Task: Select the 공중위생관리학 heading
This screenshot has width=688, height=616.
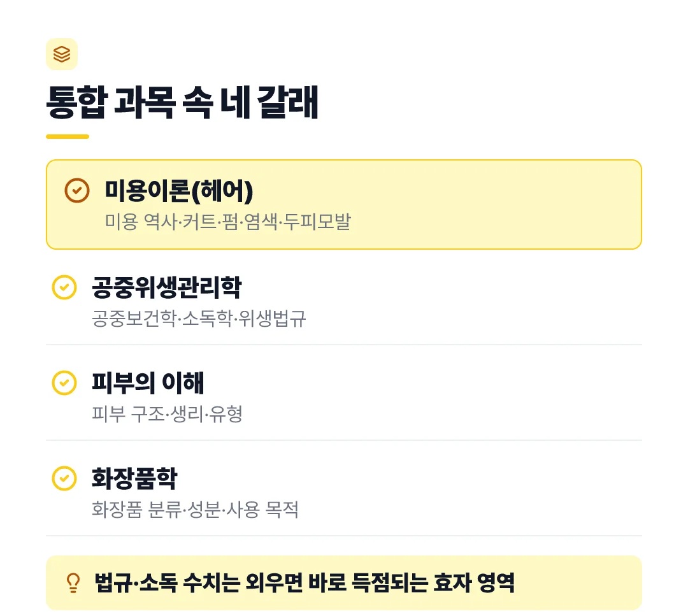Action: [167, 287]
